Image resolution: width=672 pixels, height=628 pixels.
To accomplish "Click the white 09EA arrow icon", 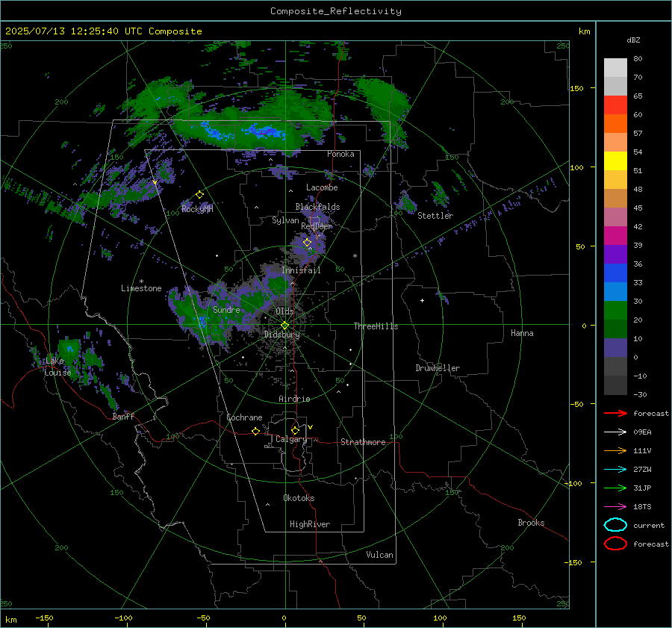I will pos(615,432).
